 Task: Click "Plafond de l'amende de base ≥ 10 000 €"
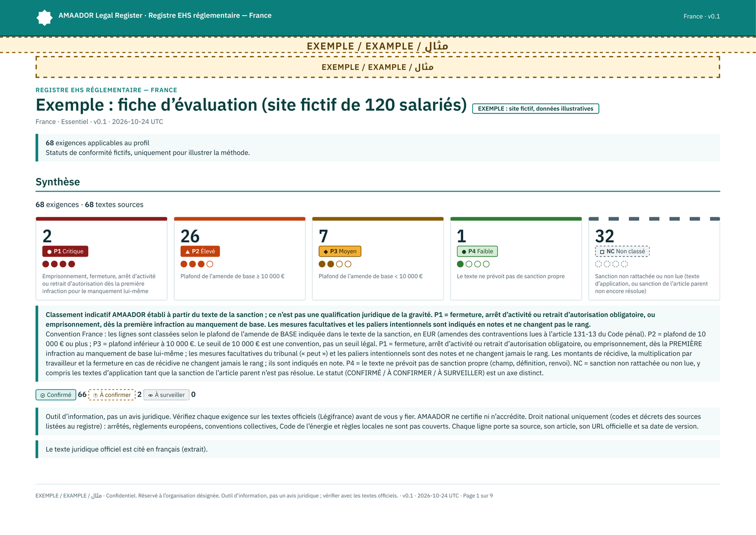tap(232, 276)
